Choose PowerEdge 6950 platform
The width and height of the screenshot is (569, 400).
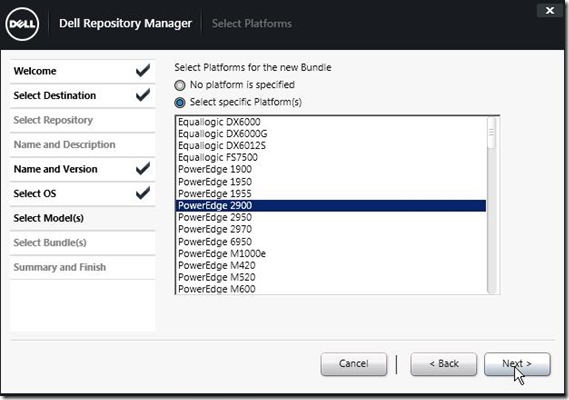(331, 242)
